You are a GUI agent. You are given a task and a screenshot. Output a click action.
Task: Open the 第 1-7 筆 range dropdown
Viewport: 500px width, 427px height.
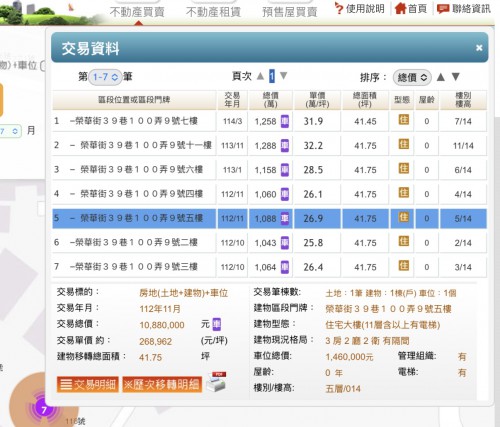click(x=105, y=77)
